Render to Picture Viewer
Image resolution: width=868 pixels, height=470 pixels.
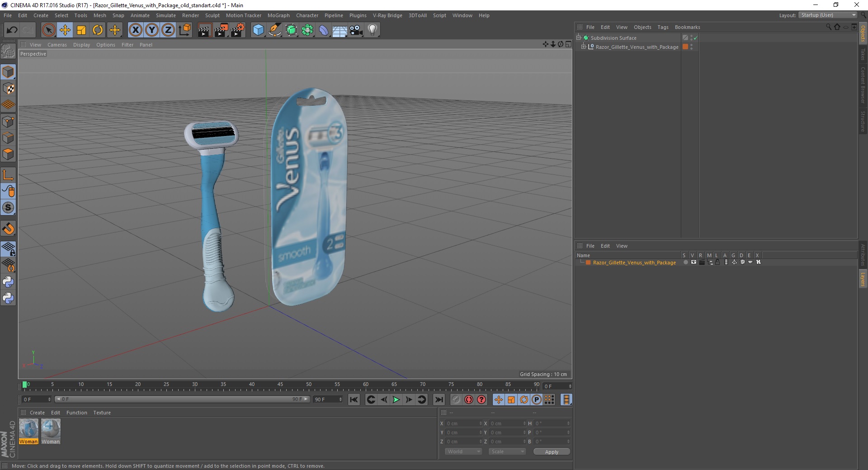point(221,30)
